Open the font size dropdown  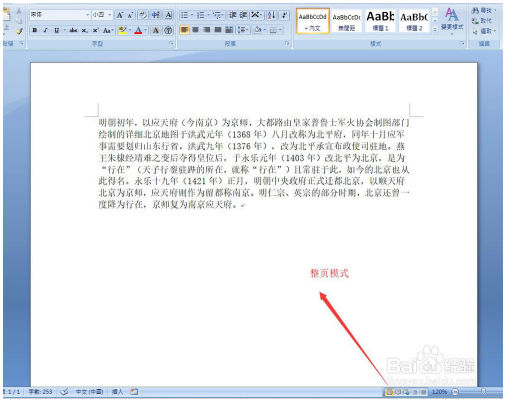(110, 15)
